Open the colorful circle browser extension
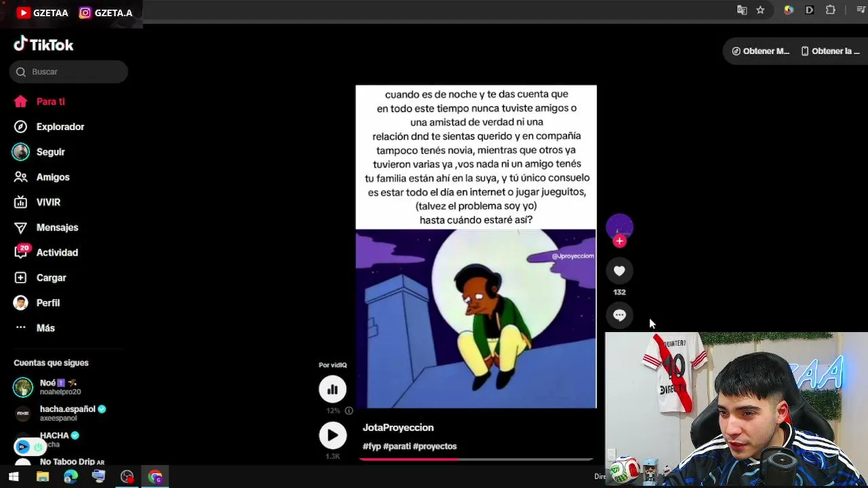 click(789, 10)
